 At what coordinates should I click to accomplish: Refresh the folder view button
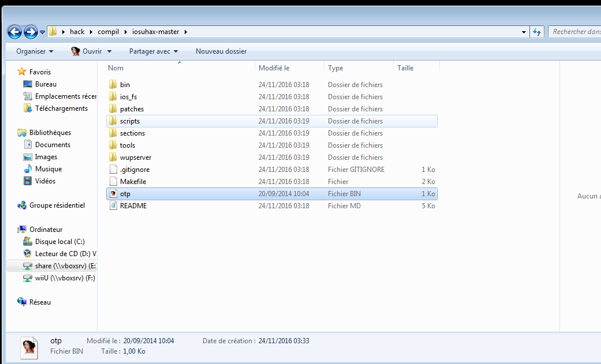[537, 32]
